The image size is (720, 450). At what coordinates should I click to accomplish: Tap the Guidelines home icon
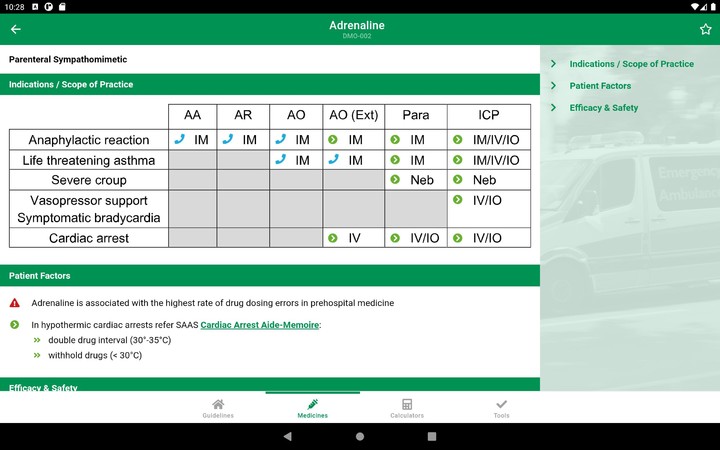[218, 404]
